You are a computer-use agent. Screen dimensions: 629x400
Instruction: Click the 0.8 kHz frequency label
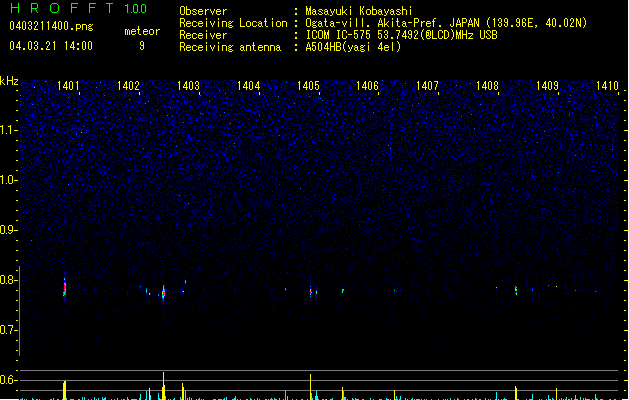pos(9,280)
